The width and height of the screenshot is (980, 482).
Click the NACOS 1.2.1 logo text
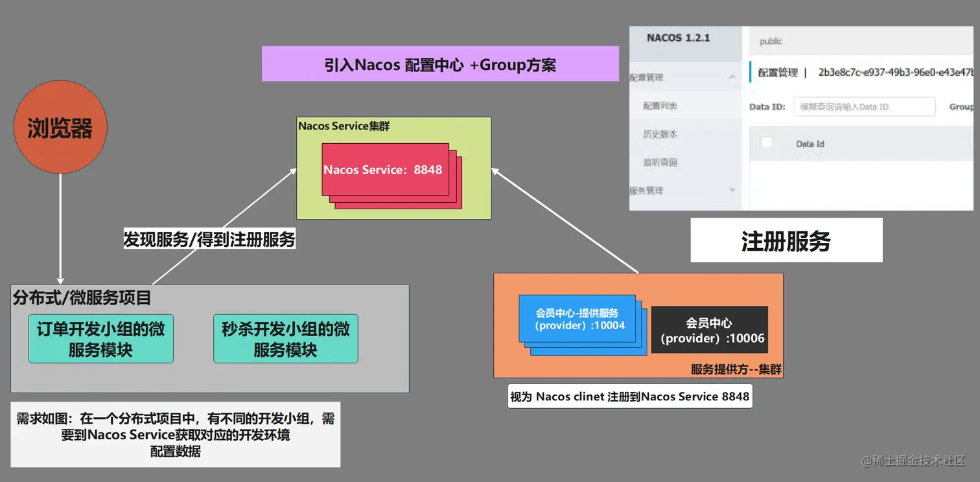click(x=678, y=38)
